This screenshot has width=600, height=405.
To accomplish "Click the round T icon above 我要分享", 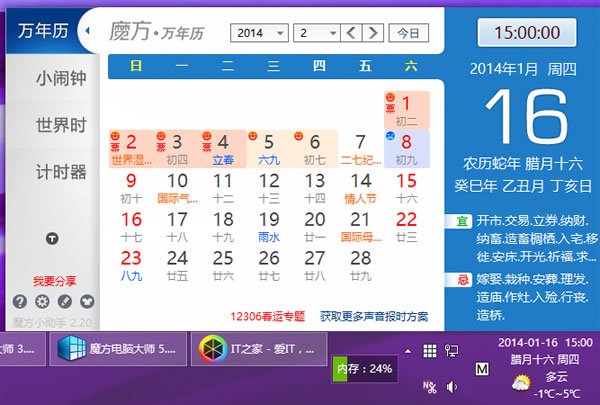I will coord(52,239).
